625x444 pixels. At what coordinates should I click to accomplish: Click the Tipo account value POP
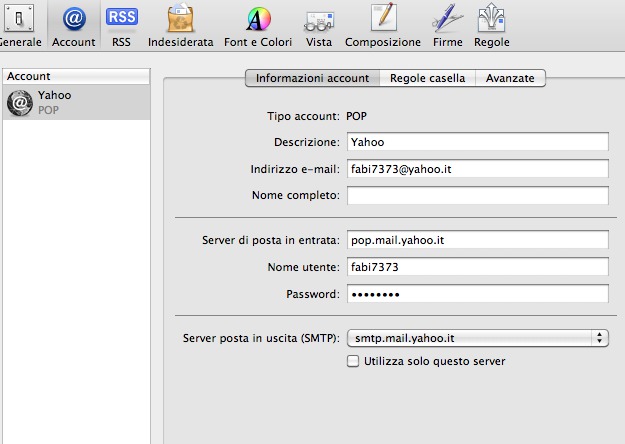point(356,116)
